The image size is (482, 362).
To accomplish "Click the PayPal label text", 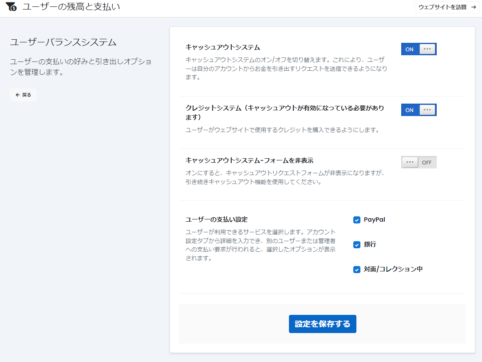I will [x=374, y=220].
